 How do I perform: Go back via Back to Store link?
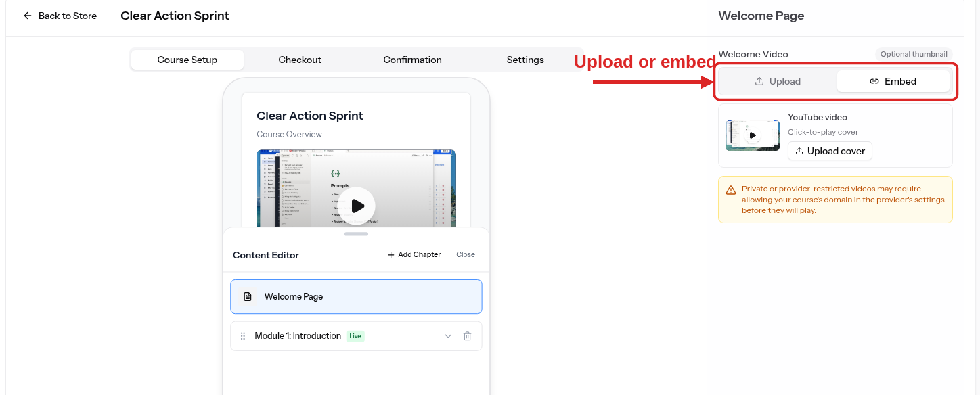coord(60,16)
